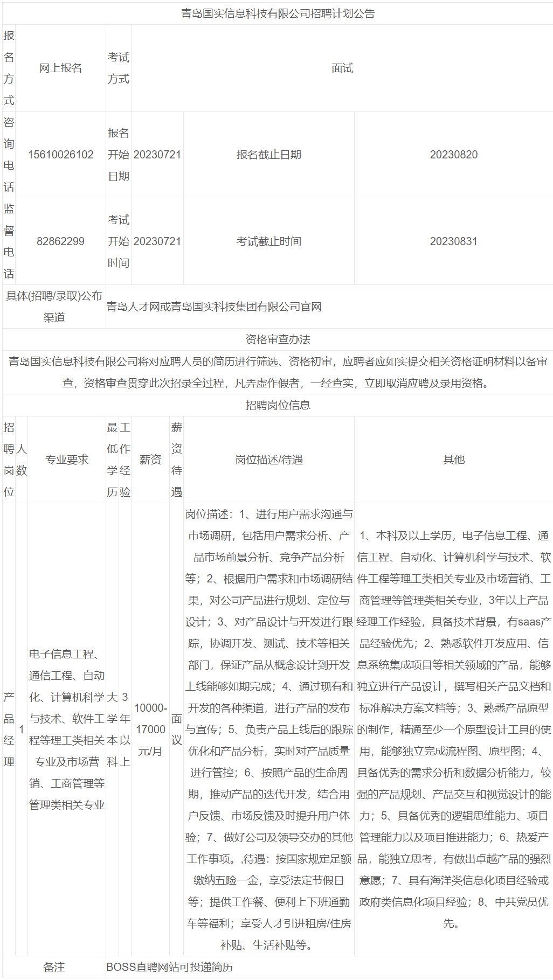Click the 工作经验 column header
Screen dimensions: 553x980
tap(125, 460)
